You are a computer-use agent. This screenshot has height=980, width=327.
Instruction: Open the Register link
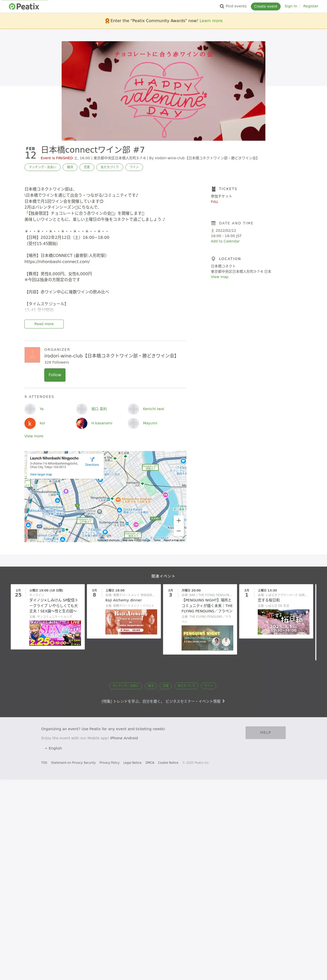tap(311, 6)
